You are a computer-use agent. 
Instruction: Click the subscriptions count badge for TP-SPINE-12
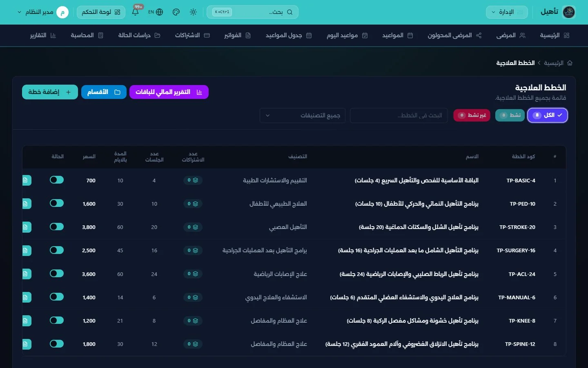pyautogui.click(x=193, y=344)
